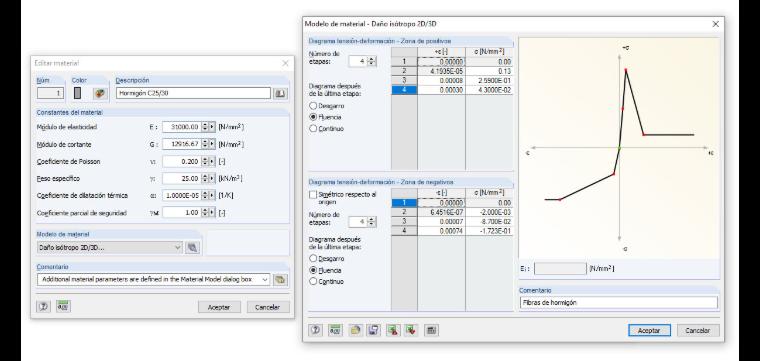Click stepper of Módulo de elasticidad
Screen dimensions: 760x361
tap(205, 127)
